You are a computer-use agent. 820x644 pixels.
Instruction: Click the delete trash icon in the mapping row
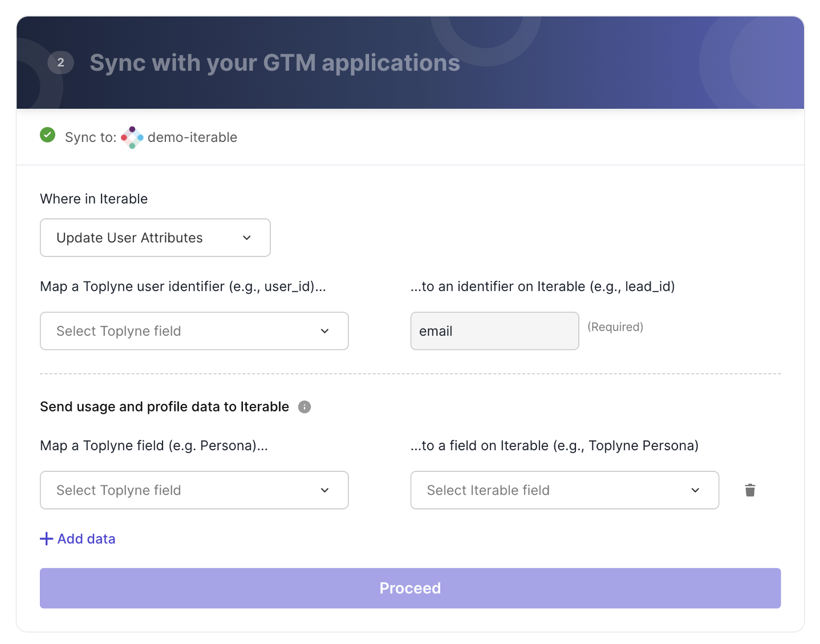point(750,490)
